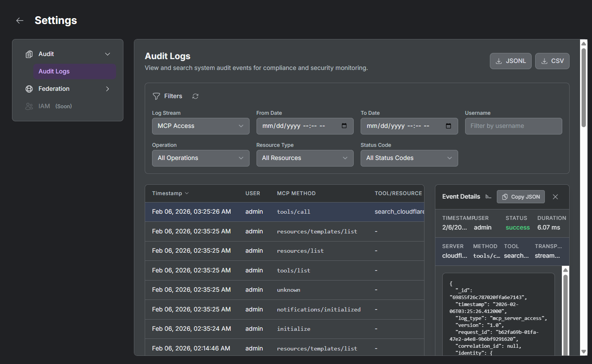This screenshot has height=364, width=592.
Task: Open the To Date calendar icon
Action: click(448, 126)
